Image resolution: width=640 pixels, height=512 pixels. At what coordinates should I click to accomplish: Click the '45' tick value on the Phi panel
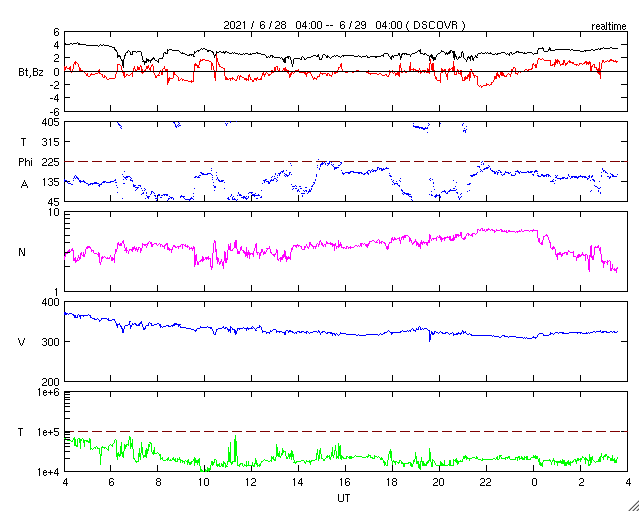[x=54, y=202]
